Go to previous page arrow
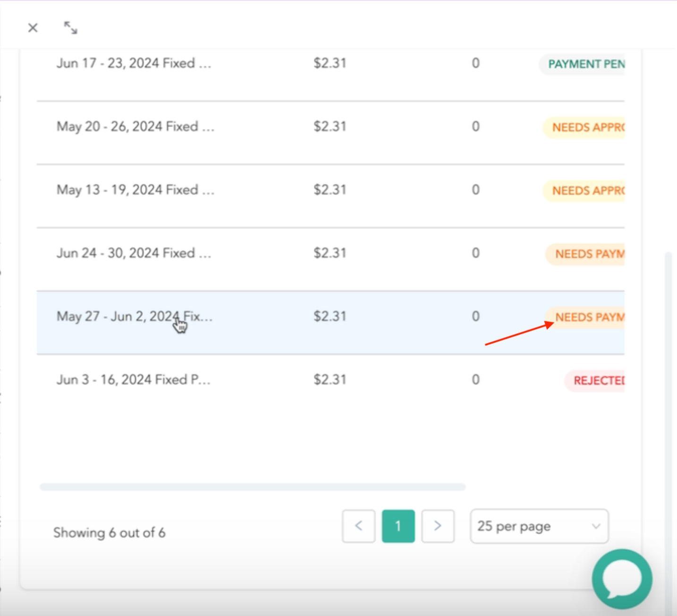The image size is (677, 616). point(359,526)
